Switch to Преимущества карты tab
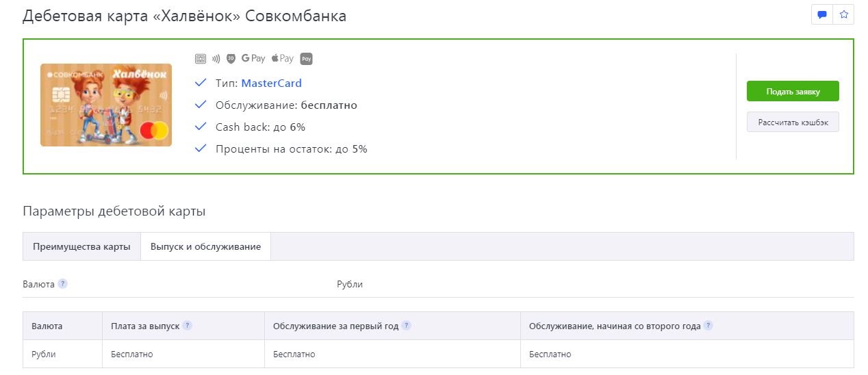 (x=81, y=246)
